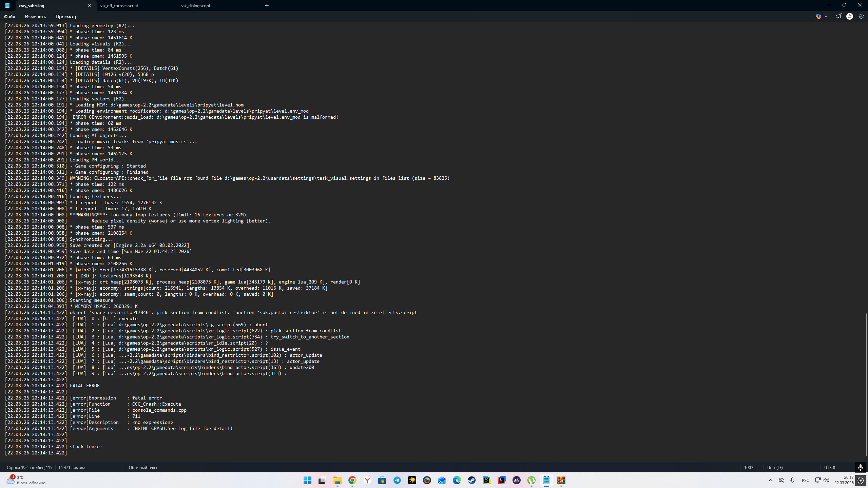The image size is (868, 488).
Task: Close the xray_sabzi.log tab
Action: [x=90, y=5]
